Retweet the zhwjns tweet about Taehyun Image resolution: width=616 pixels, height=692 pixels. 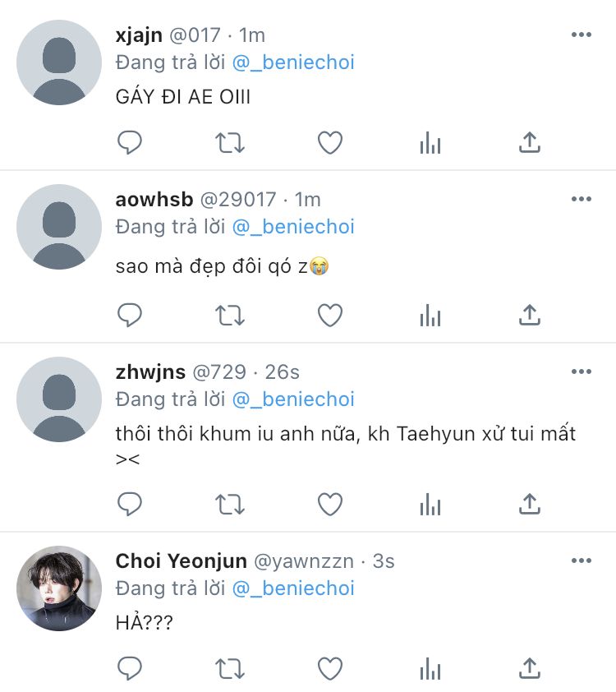[x=230, y=504]
